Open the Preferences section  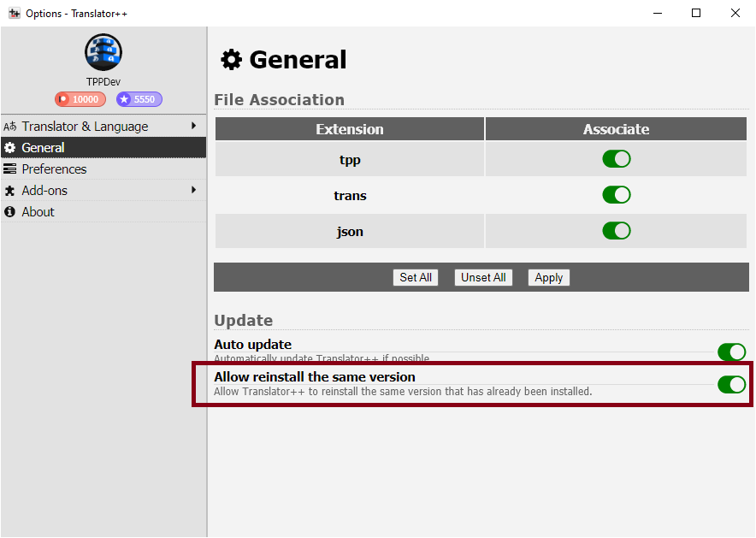click(103, 168)
